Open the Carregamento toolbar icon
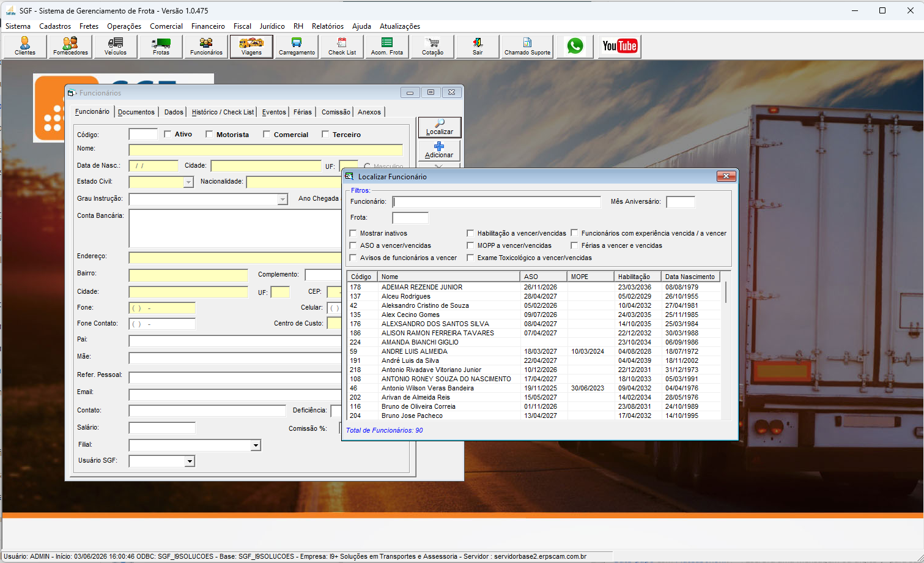Viewport: 924px width, 563px height. (x=297, y=47)
